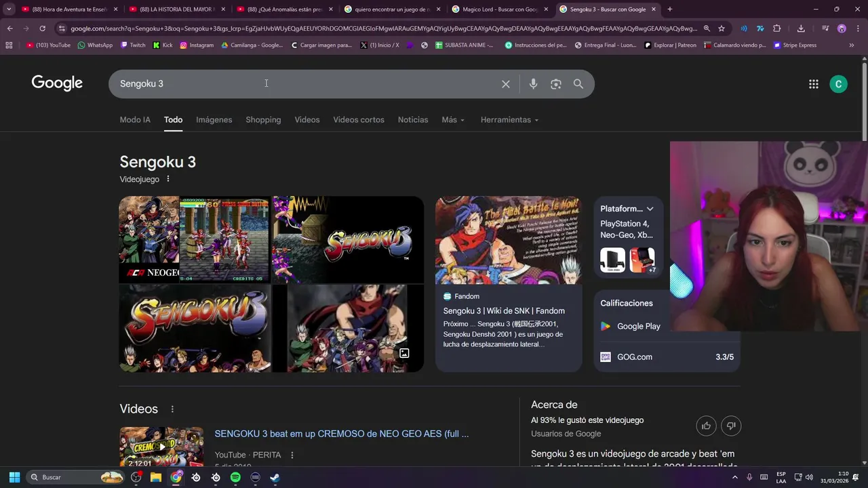Open Spotify from the taskbar
Viewport: 868px width, 488px height.
click(x=235, y=477)
